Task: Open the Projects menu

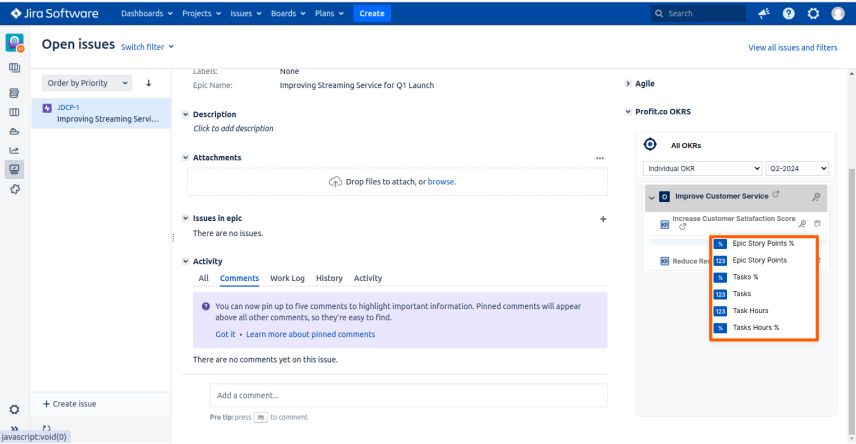Action: coord(201,13)
